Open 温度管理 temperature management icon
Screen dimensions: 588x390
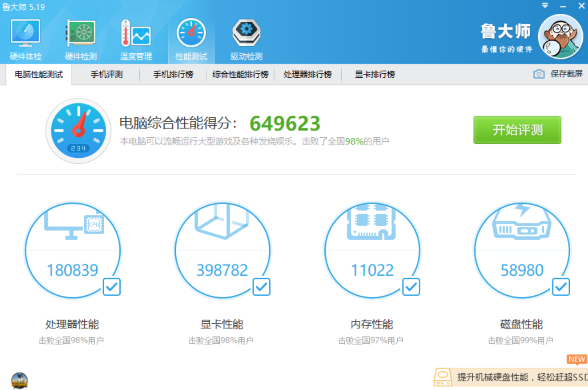tap(136, 40)
